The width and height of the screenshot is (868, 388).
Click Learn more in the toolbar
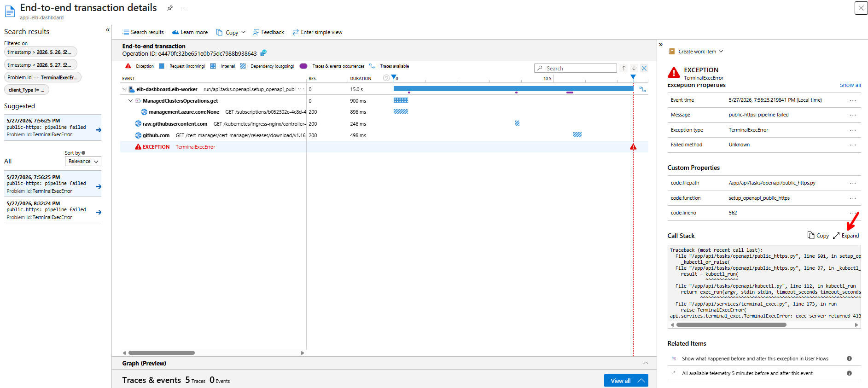pyautogui.click(x=190, y=32)
